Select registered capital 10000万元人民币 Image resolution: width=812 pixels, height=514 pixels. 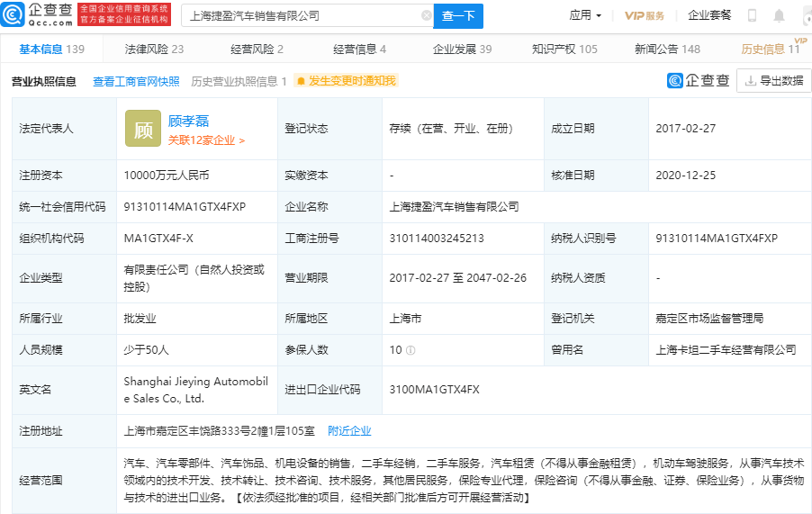[167, 176]
